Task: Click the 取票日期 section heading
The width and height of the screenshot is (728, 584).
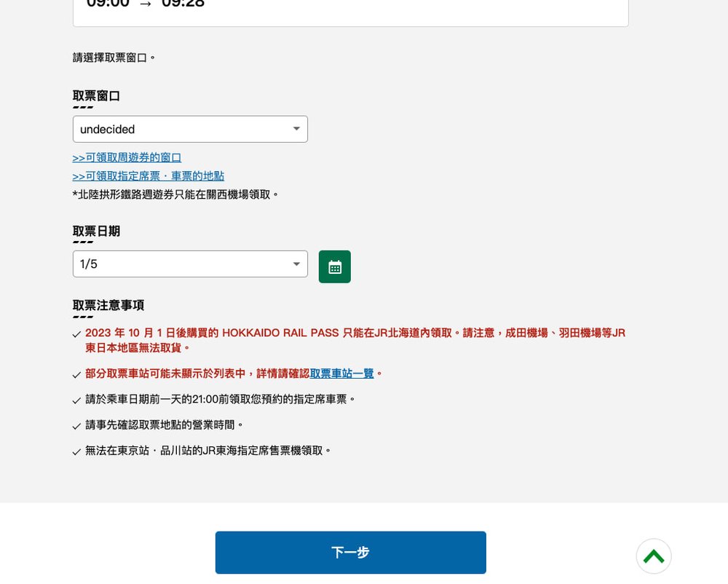Action: pos(96,232)
